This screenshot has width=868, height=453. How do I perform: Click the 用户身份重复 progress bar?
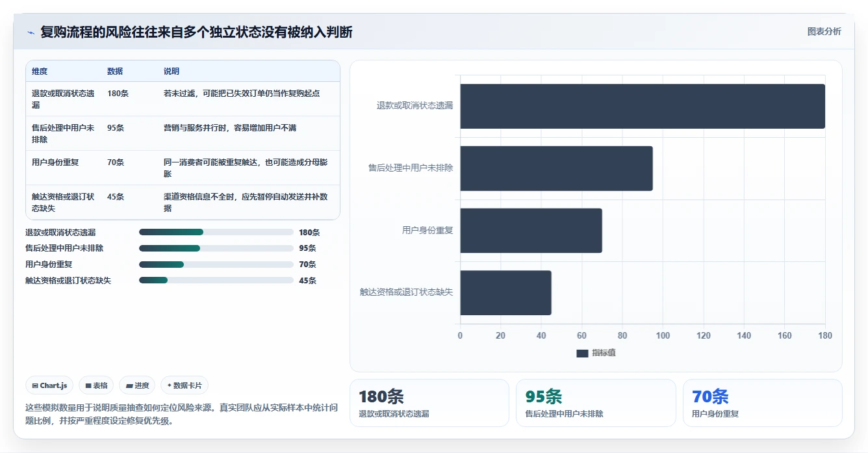[x=216, y=265]
